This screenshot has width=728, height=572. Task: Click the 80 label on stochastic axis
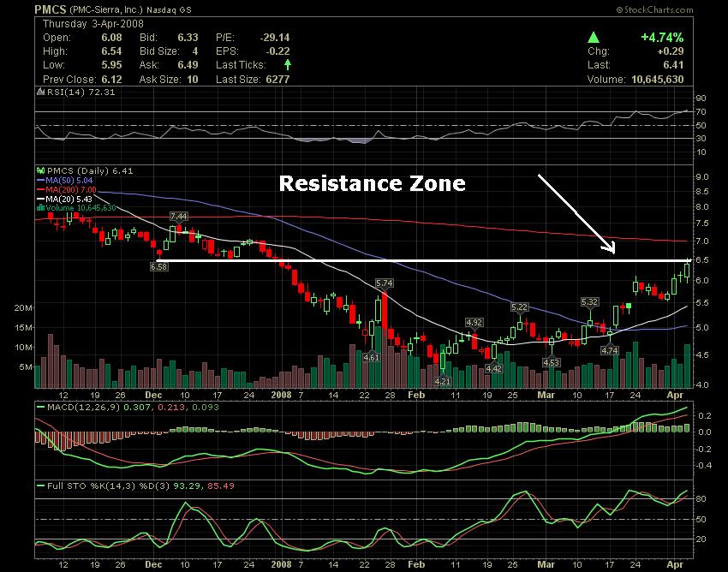701,499
